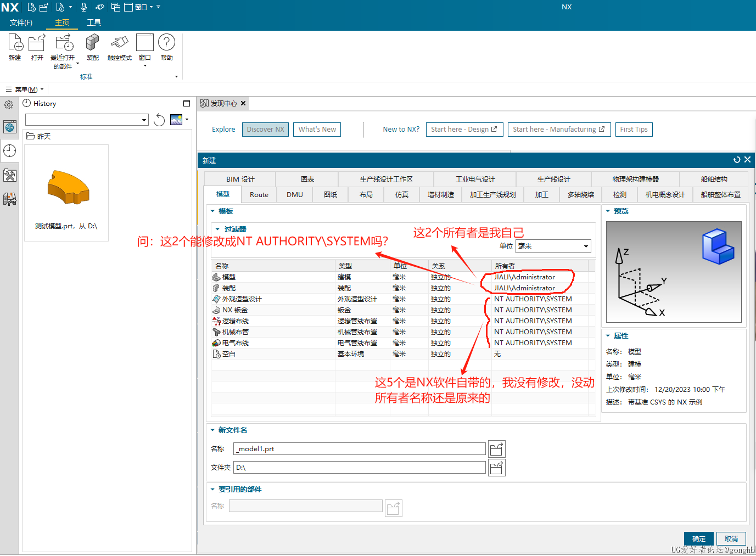Viewport: 756px width, 556px height.
Task: Collapse the 预览 section
Action: [608, 211]
